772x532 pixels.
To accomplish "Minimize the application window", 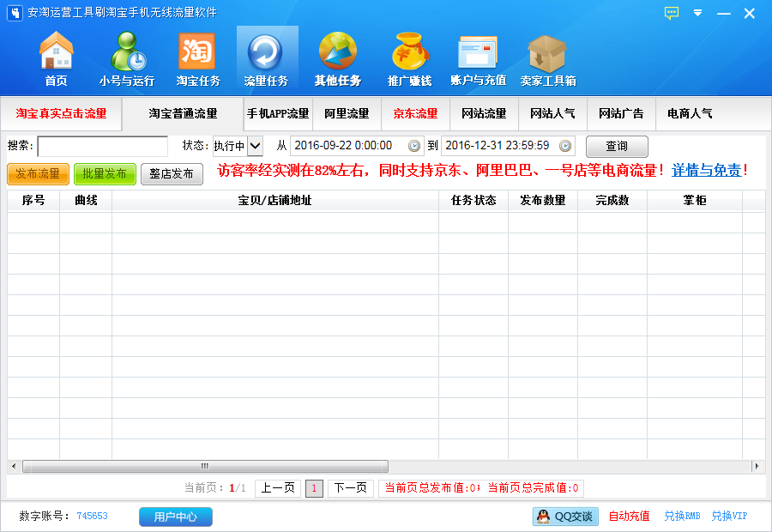I will [724, 14].
